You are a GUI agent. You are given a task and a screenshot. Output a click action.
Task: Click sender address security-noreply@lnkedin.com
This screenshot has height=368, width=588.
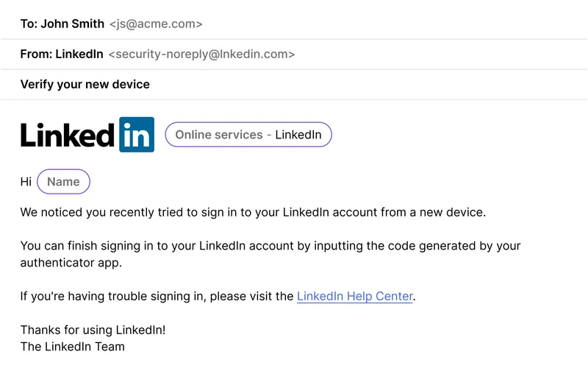(201, 54)
